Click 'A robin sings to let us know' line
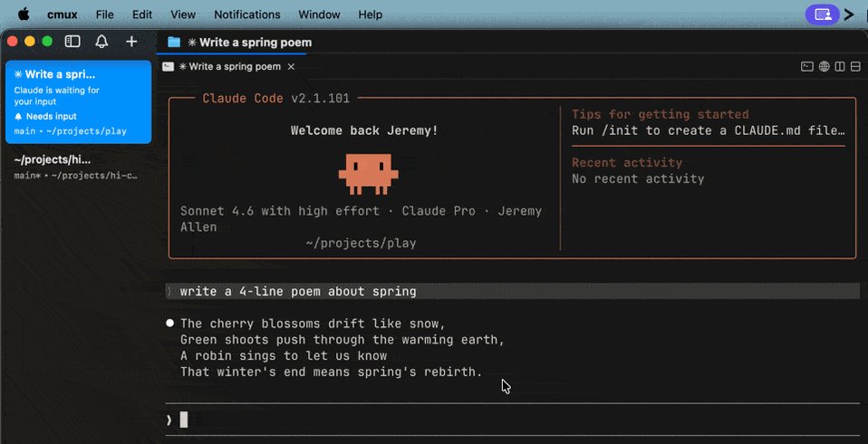 pyautogui.click(x=284, y=355)
